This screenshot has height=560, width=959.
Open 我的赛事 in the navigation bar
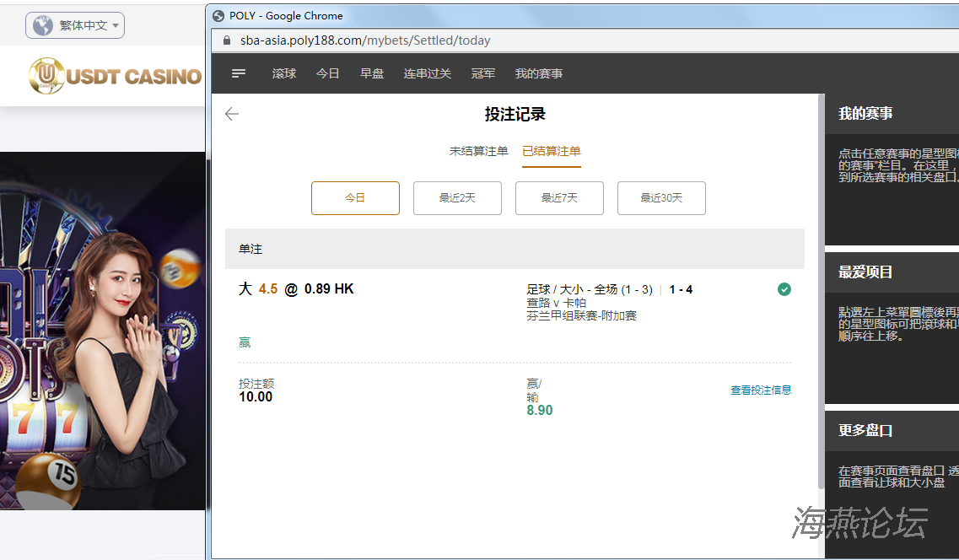(x=539, y=73)
